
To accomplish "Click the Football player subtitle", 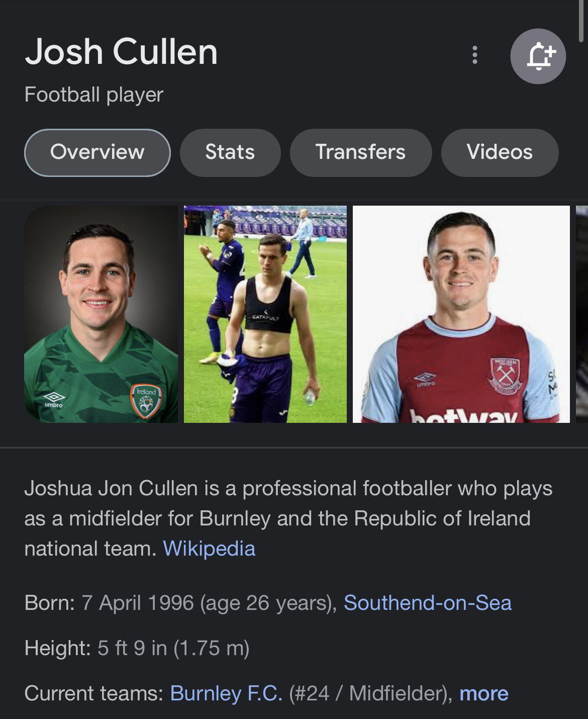I will pos(94,95).
